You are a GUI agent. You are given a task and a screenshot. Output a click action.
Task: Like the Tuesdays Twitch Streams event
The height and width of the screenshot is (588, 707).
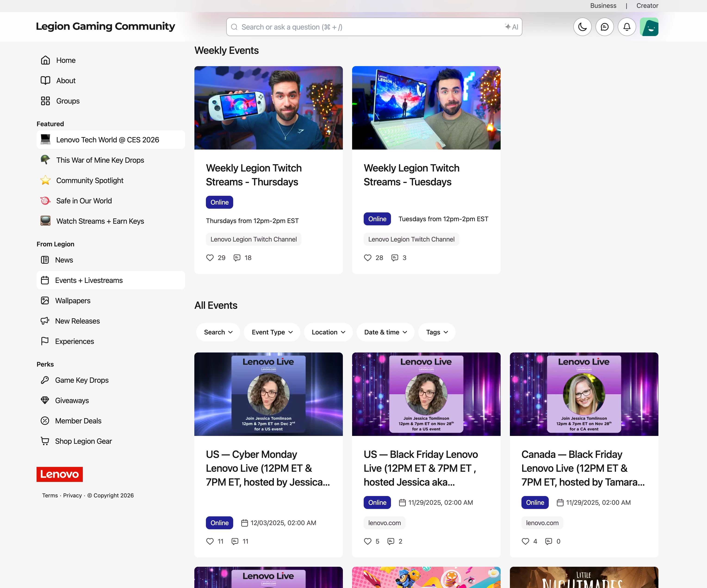pos(368,258)
